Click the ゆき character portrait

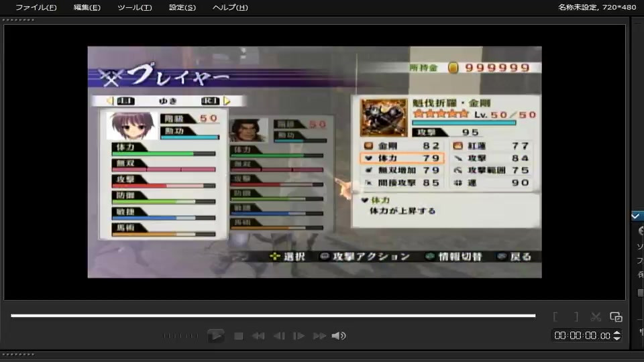[131, 126]
